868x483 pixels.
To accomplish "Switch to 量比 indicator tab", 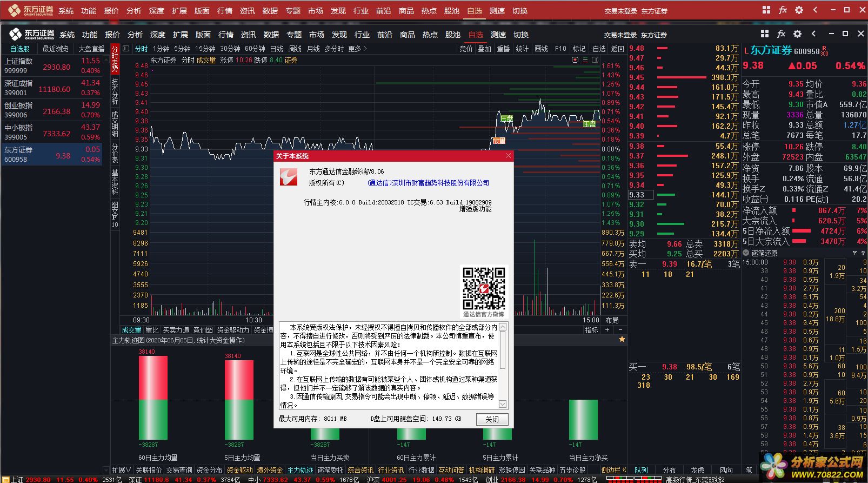I will click(x=152, y=330).
